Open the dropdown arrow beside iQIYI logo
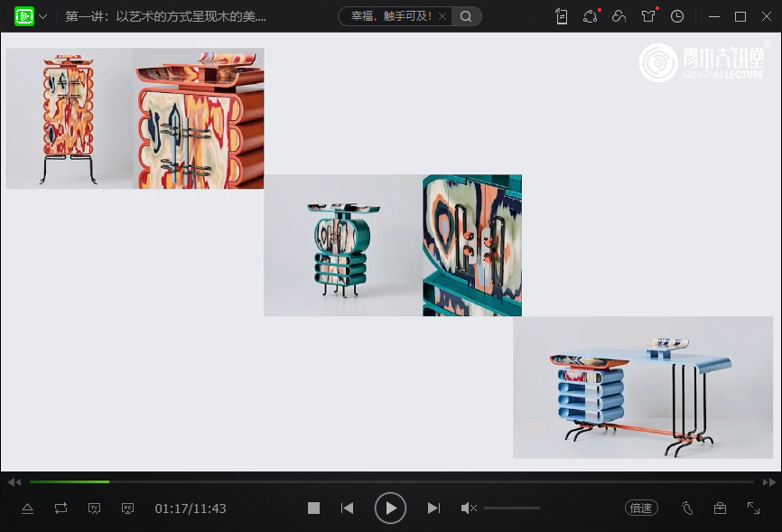 pos(43,16)
